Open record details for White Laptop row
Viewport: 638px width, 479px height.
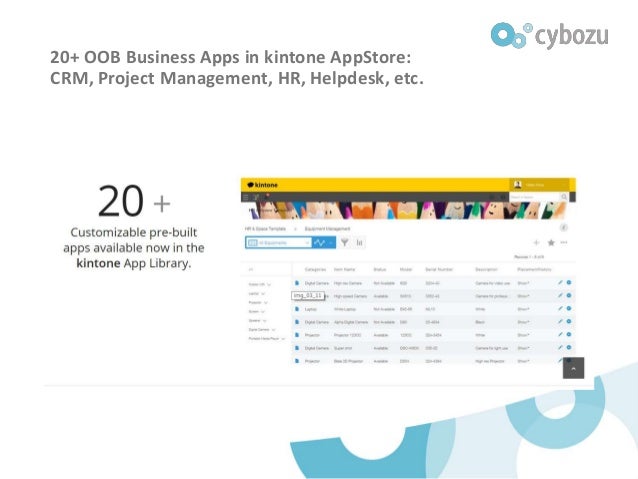click(297, 309)
